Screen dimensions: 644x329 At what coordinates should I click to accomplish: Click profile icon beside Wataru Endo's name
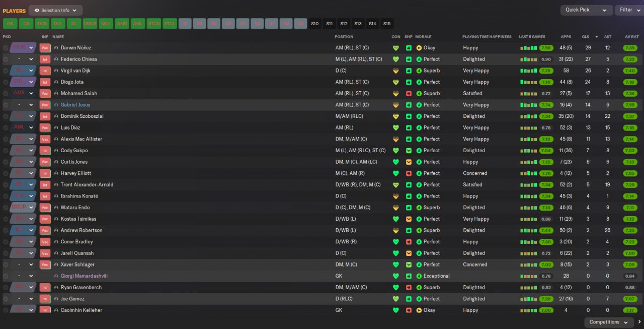[x=56, y=208]
